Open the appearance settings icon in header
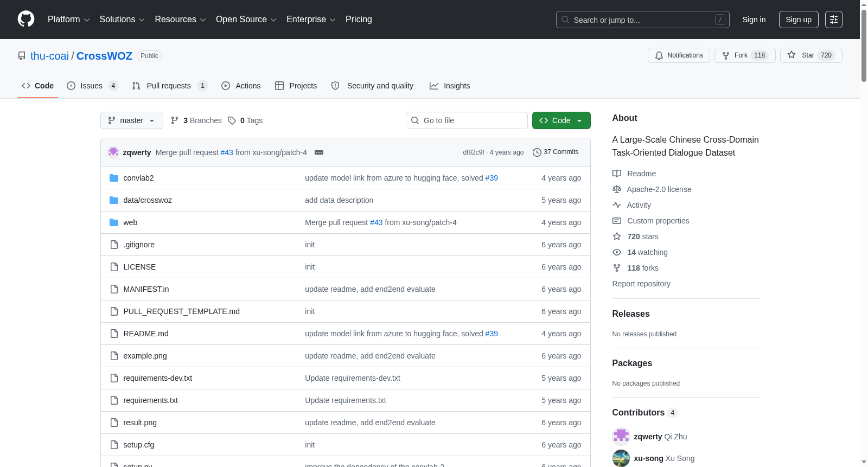The width and height of the screenshot is (868, 467). 834,20
